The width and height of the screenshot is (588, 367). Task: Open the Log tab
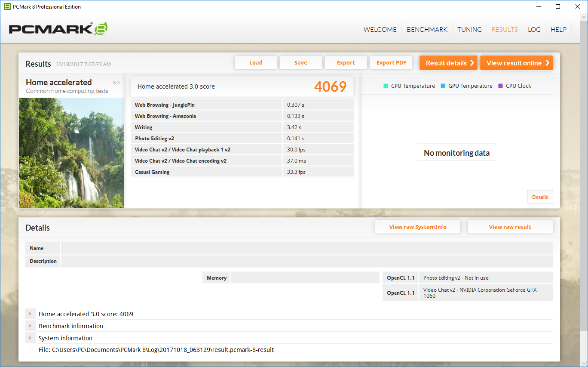coord(534,30)
